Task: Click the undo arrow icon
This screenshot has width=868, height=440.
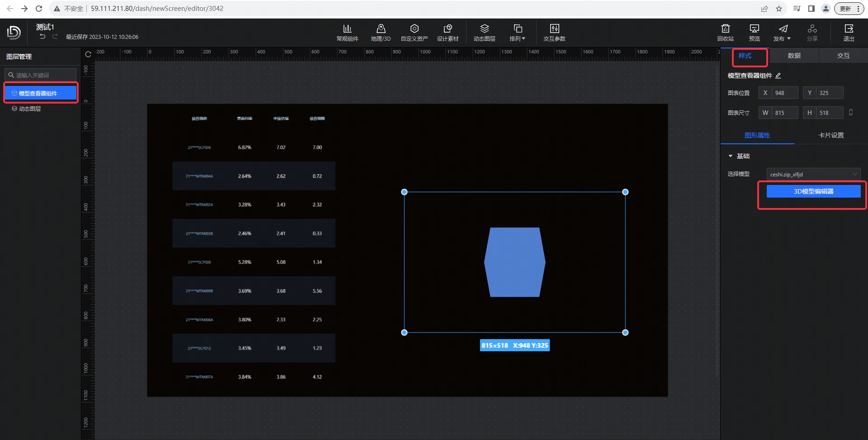Action: pos(42,37)
